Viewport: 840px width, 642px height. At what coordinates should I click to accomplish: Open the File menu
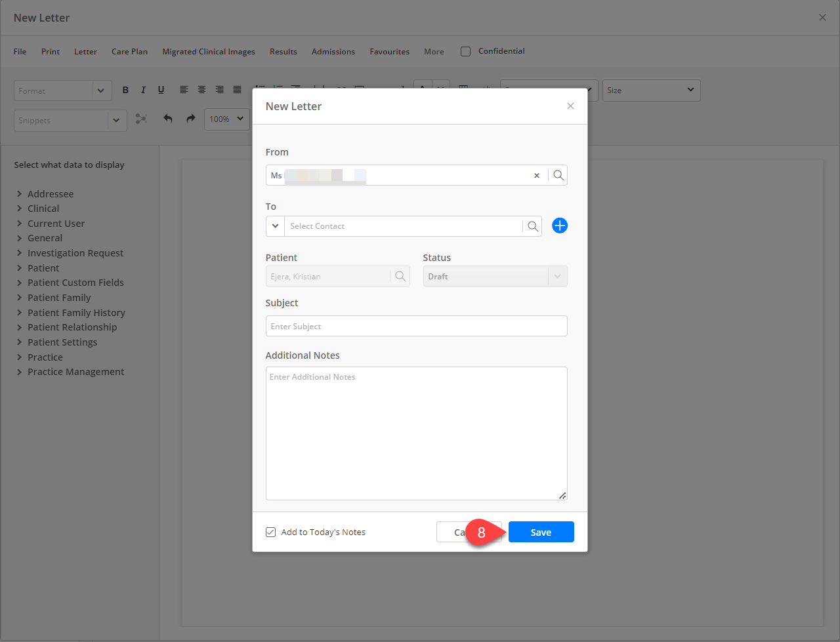coord(20,52)
